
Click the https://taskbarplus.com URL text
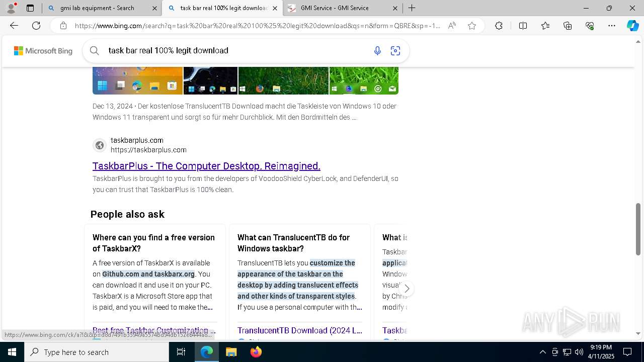pos(148,150)
